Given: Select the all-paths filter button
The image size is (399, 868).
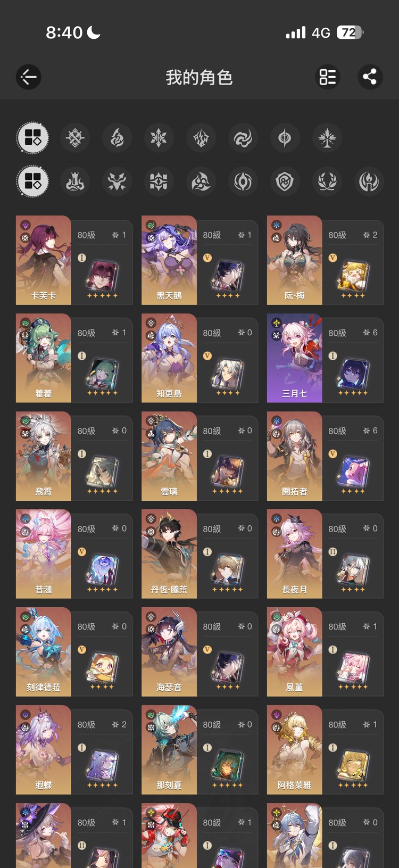Looking at the screenshot, I should [x=33, y=181].
